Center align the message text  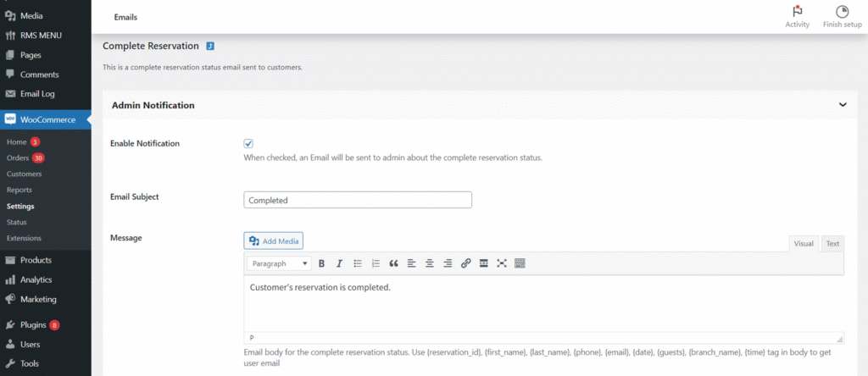click(x=430, y=263)
